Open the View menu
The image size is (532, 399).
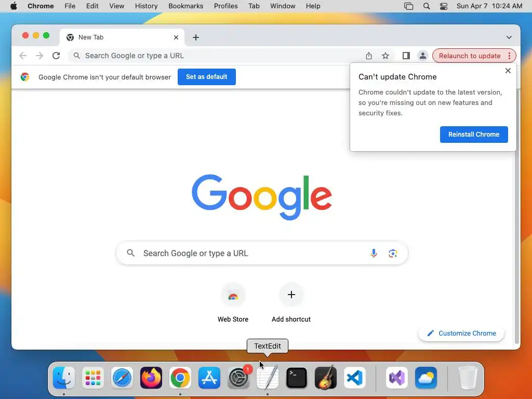(x=116, y=6)
